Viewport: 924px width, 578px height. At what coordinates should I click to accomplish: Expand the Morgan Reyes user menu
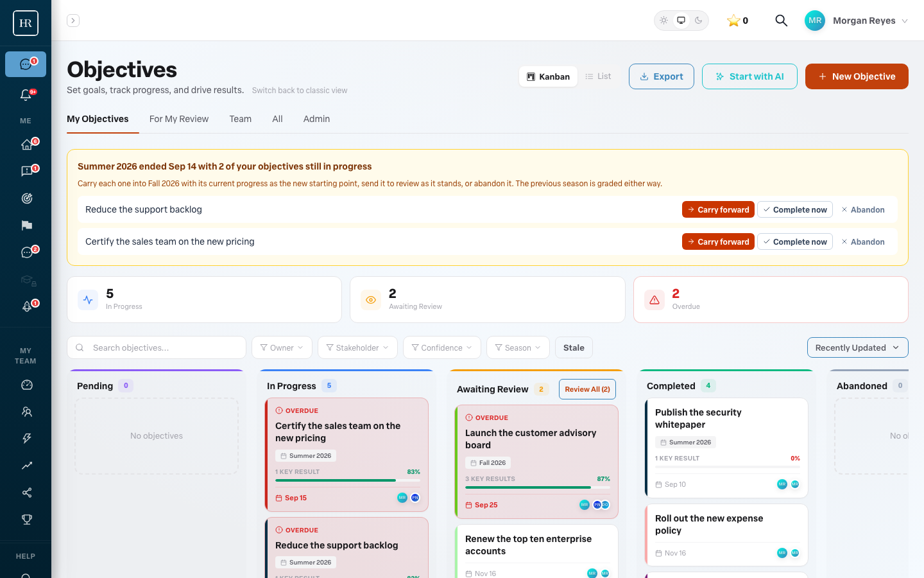point(857,21)
